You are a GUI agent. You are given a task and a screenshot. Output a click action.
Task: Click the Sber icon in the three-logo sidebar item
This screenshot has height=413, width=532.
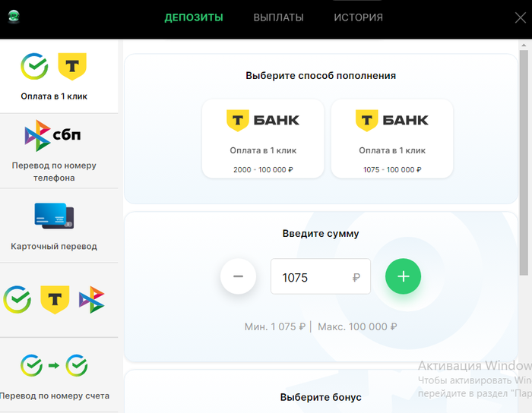click(17, 299)
